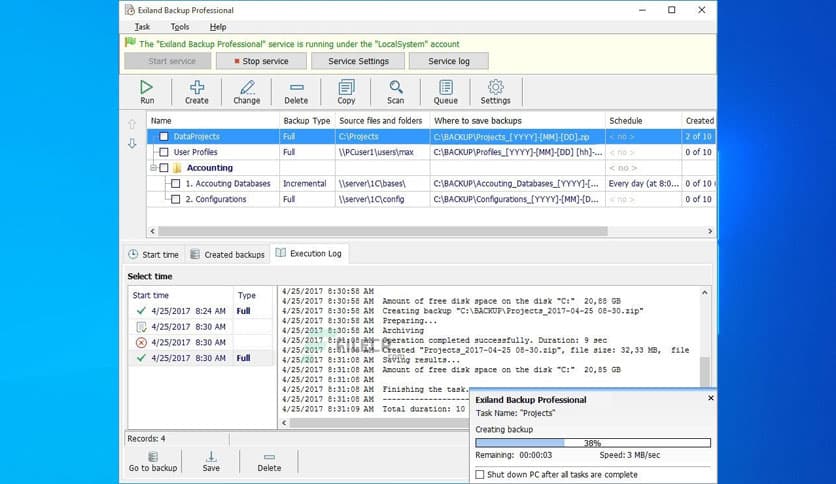Save the execution log
The width and height of the screenshot is (836, 484).
click(x=211, y=462)
